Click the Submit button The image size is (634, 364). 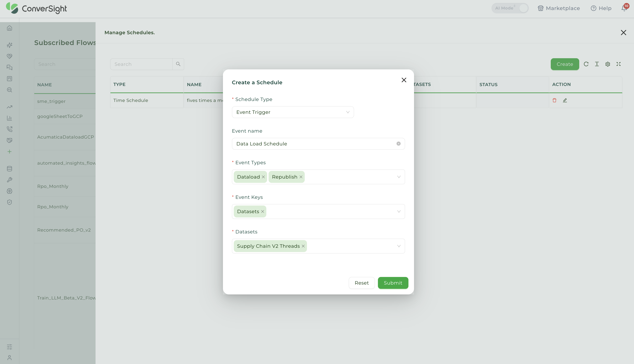[393, 283]
